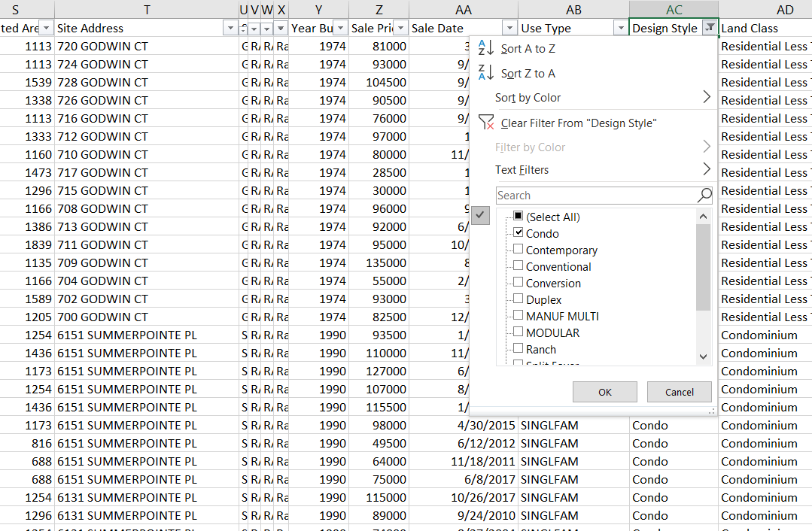Select sale date 6/12/2012 cell
Screen dimensions: 812x531
(x=464, y=444)
